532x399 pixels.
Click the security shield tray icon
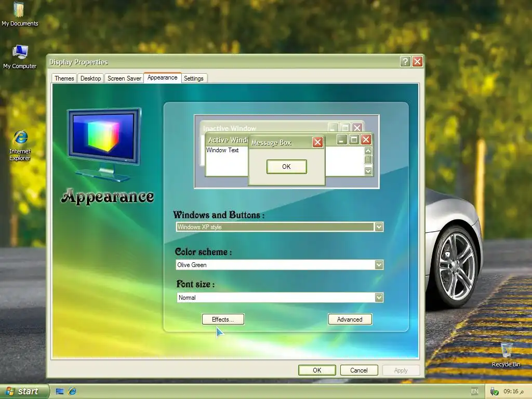(x=495, y=392)
